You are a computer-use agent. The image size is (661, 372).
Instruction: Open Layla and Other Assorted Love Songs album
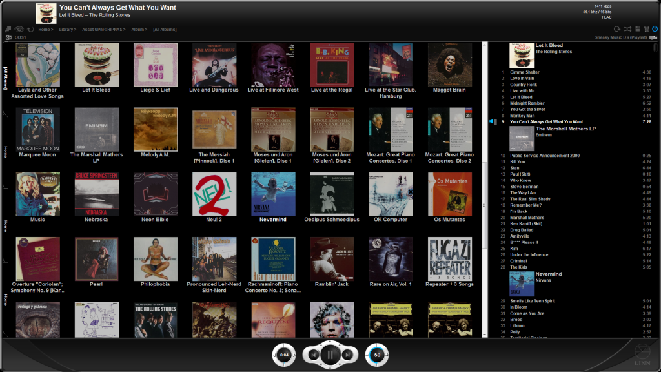(x=38, y=65)
